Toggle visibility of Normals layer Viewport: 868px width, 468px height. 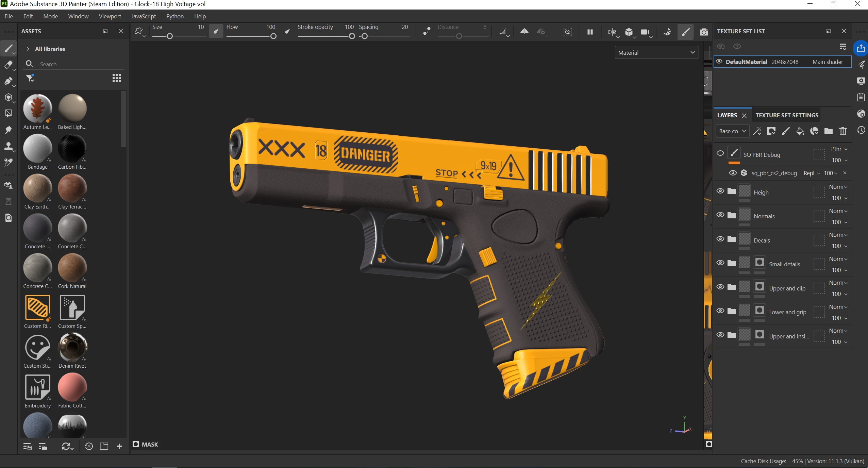tap(720, 215)
